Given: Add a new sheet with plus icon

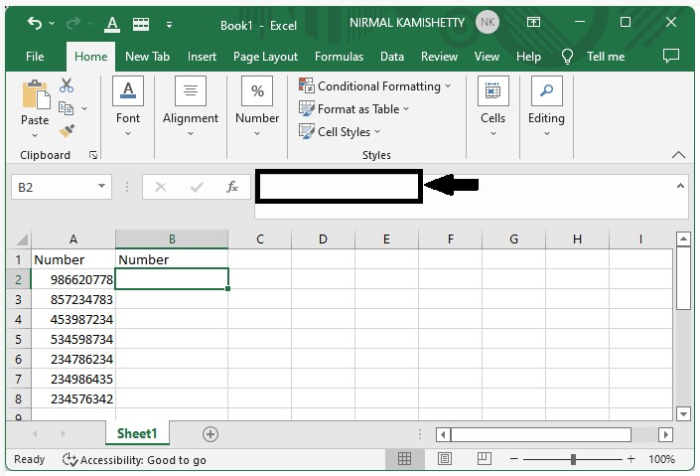Looking at the screenshot, I should click(210, 434).
